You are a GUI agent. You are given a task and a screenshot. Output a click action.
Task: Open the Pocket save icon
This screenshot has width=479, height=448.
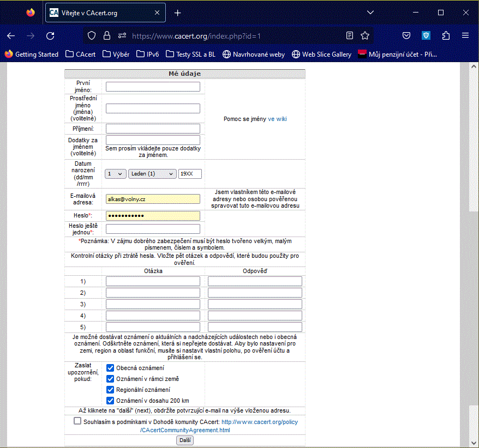pos(406,35)
